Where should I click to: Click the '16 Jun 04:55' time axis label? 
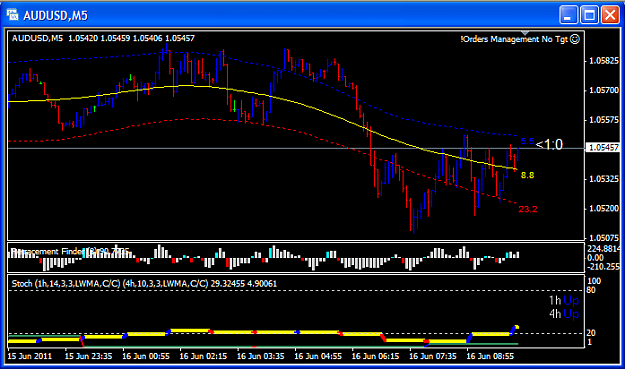(318, 356)
